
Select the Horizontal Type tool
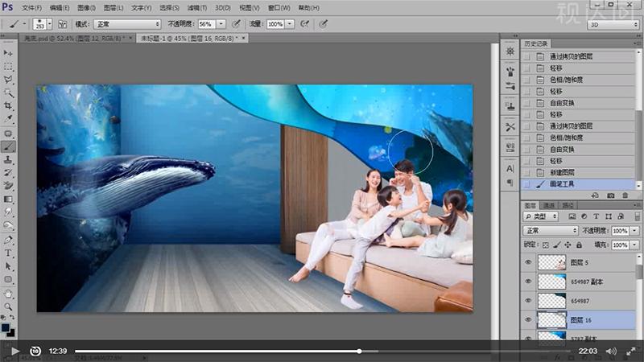coord(9,253)
